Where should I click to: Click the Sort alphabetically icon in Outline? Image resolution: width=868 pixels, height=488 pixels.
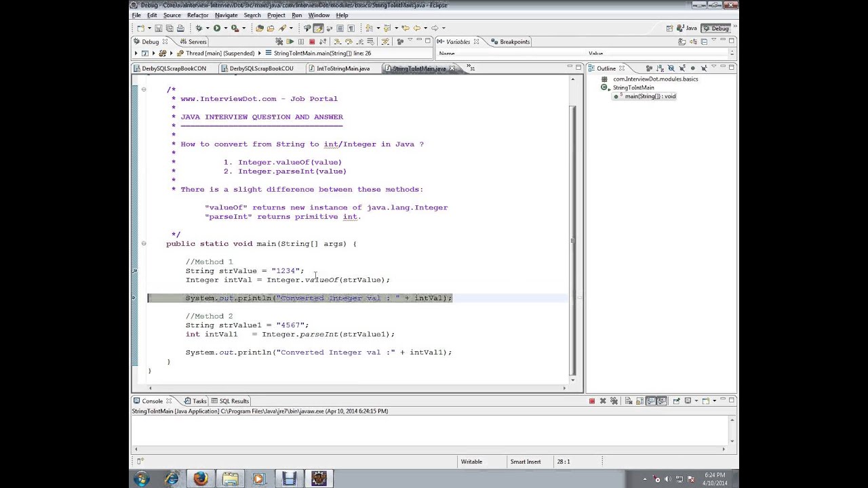click(x=660, y=68)
